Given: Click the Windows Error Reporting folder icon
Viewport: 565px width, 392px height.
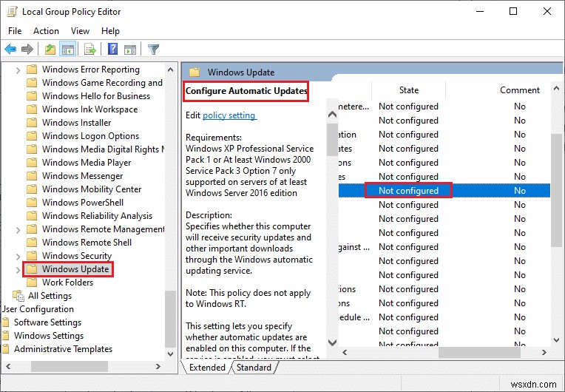Looking at the screenshot, I should click(32, 70).
